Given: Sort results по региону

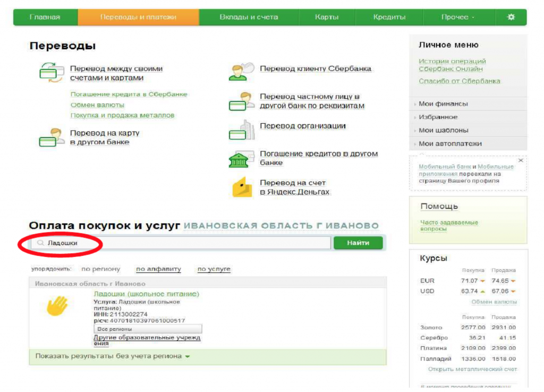Looking at the screenshot, I should [x=100, y=269].
